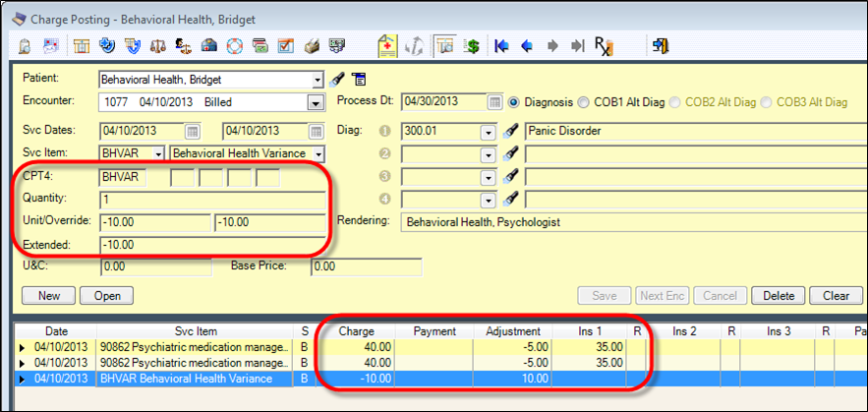868x412 pixels.
Task: Click the life preserver toolbar icon
Action: pos(235,45)
